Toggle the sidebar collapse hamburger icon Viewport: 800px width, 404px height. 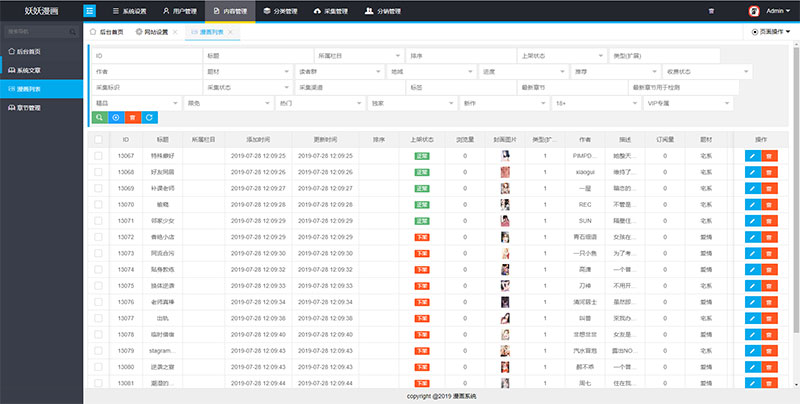[90, 11]
